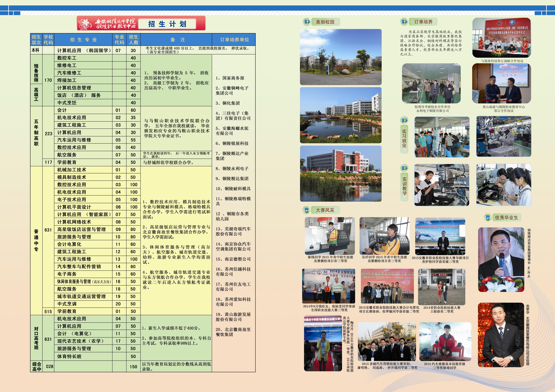Click the 招生专业 column header
Image resolution: width=555 pixels, height=392 pixels.
[x=83, y=40]
